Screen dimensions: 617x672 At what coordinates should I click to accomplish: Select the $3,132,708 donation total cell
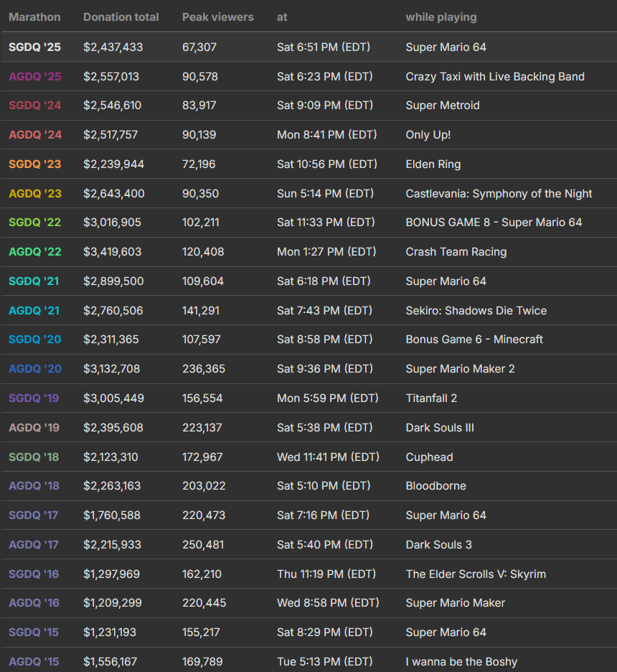[x=112, y=368]
